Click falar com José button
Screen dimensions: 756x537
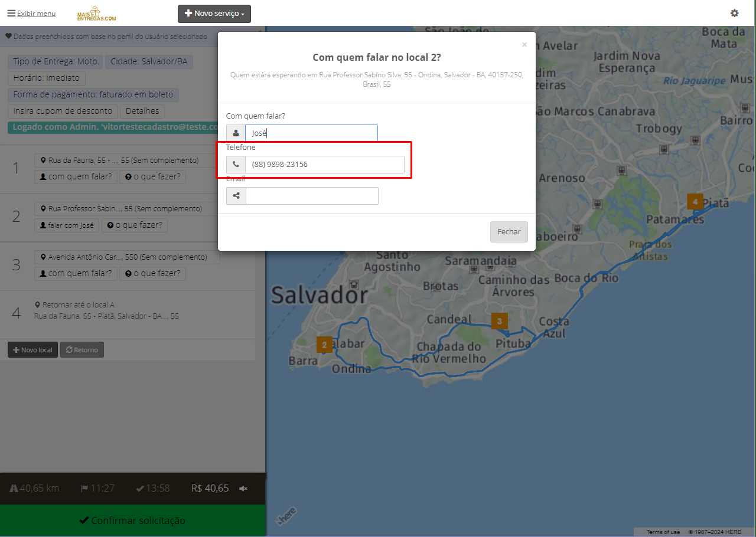[67, 225]
